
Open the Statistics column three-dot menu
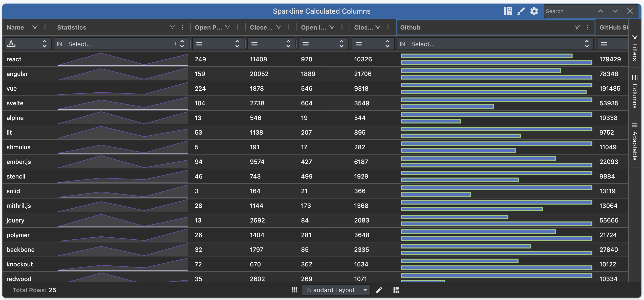click(x=183, y=27)
